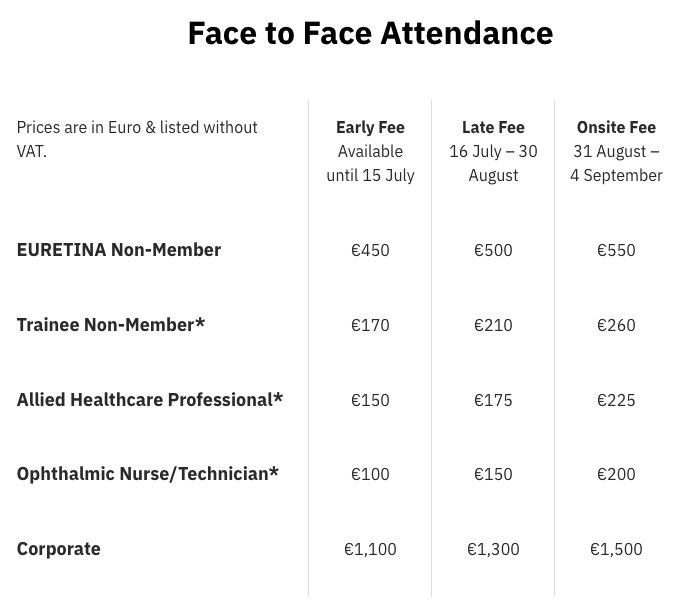The width and height of the screenshot is (681, 603).
Task: Click the €175 allied healthcare late fee
Action: coord(493,400)
